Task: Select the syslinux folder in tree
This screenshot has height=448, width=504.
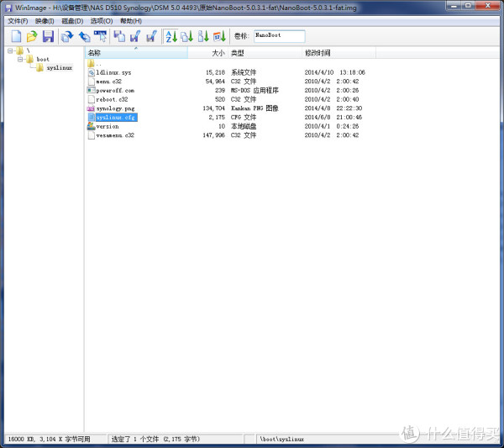Action: coord(59,68)
